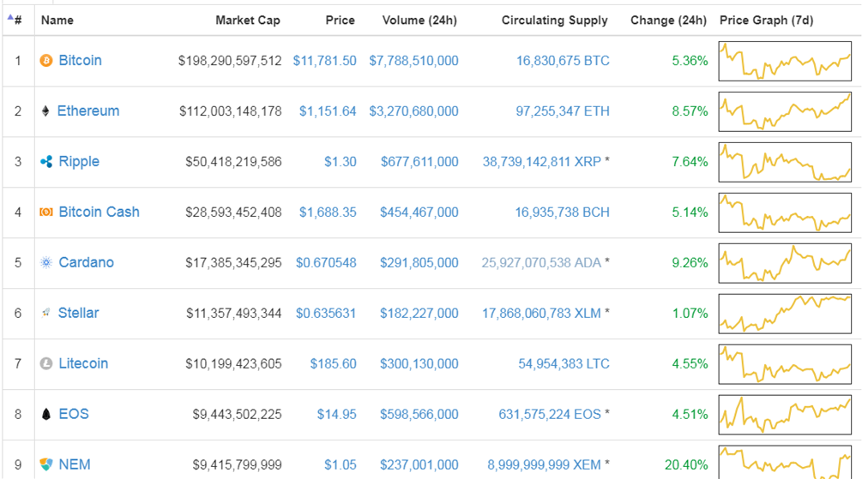Viewport: 868px width, 479px height.
Task: Open the EOS name link
Action: coord(74,414)
